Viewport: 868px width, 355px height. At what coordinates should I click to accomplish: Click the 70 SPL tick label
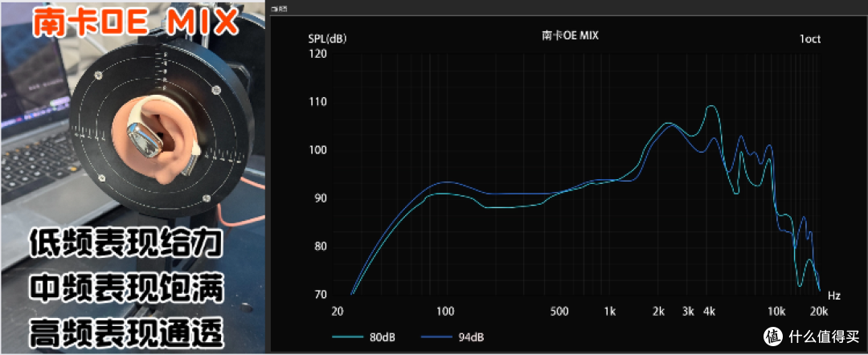[x=321, y=296]
